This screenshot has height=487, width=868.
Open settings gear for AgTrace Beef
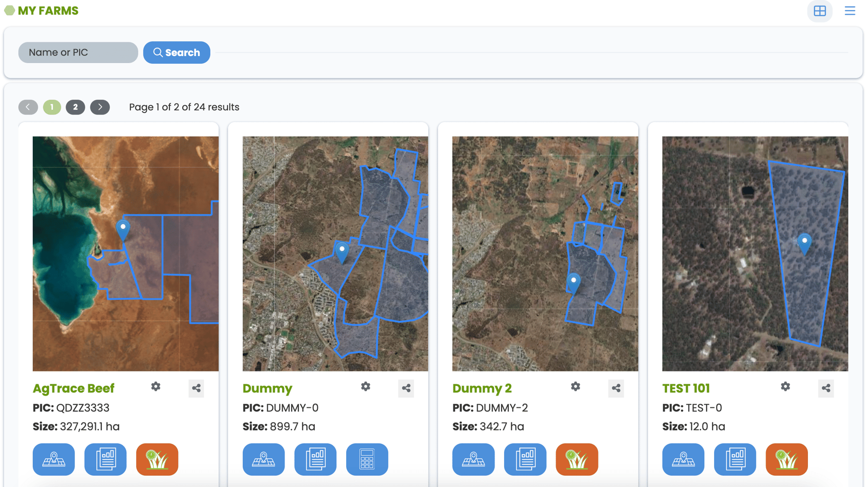click(156, 387)
